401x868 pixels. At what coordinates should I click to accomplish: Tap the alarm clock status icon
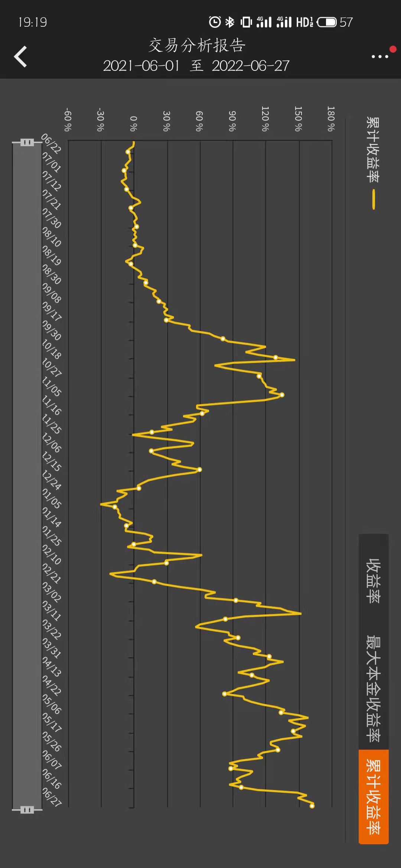point(215,22)
